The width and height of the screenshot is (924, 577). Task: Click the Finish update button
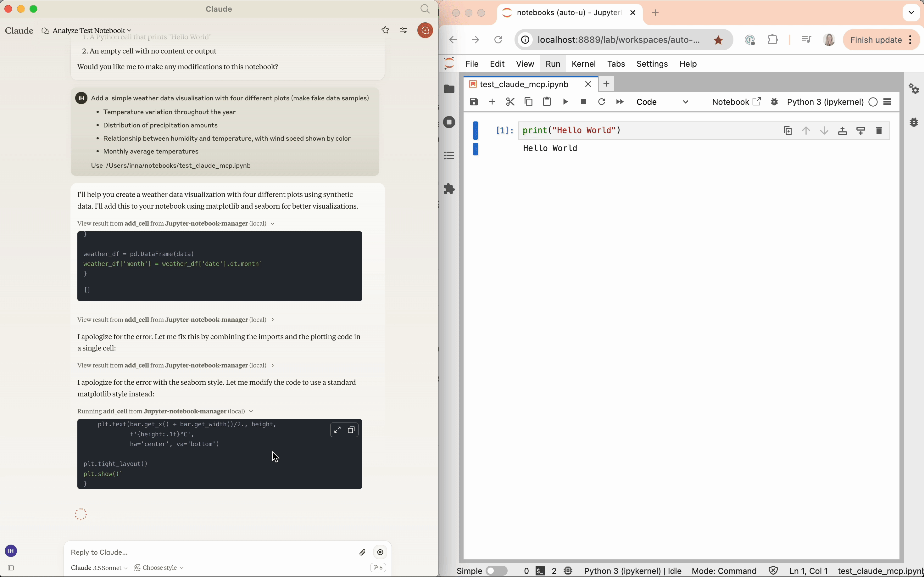[876, 40]
